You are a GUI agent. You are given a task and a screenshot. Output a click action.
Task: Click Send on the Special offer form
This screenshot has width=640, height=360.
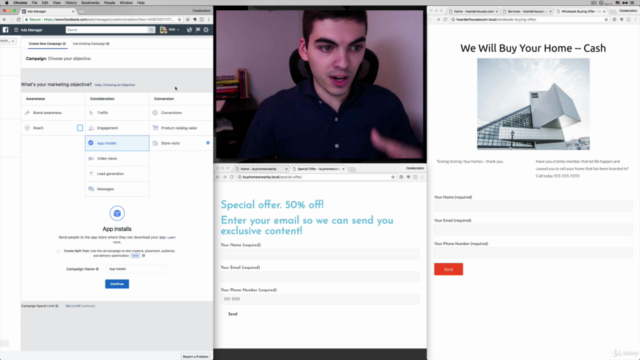tap(233, 314)
